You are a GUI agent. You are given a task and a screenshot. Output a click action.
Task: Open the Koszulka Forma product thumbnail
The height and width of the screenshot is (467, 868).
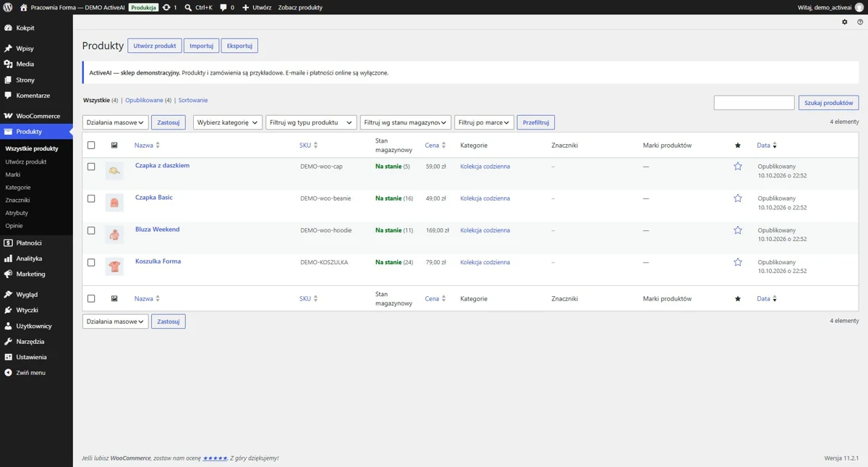click(x=114, y=266)
